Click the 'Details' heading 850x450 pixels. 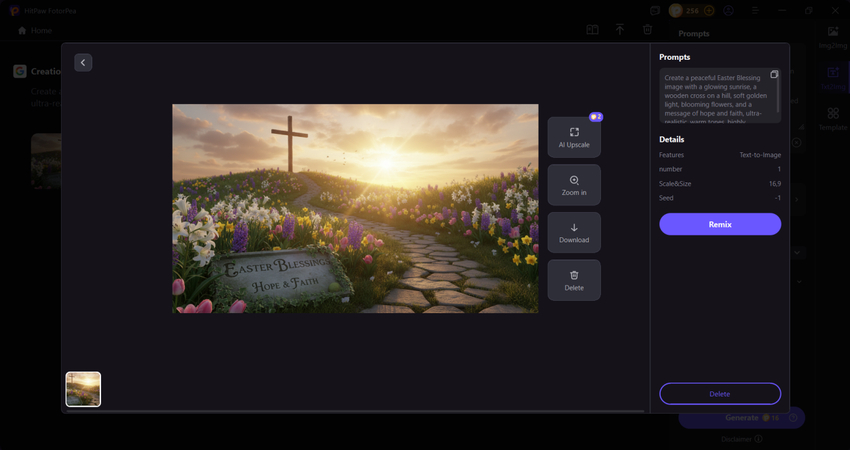[x=672, y=139]
